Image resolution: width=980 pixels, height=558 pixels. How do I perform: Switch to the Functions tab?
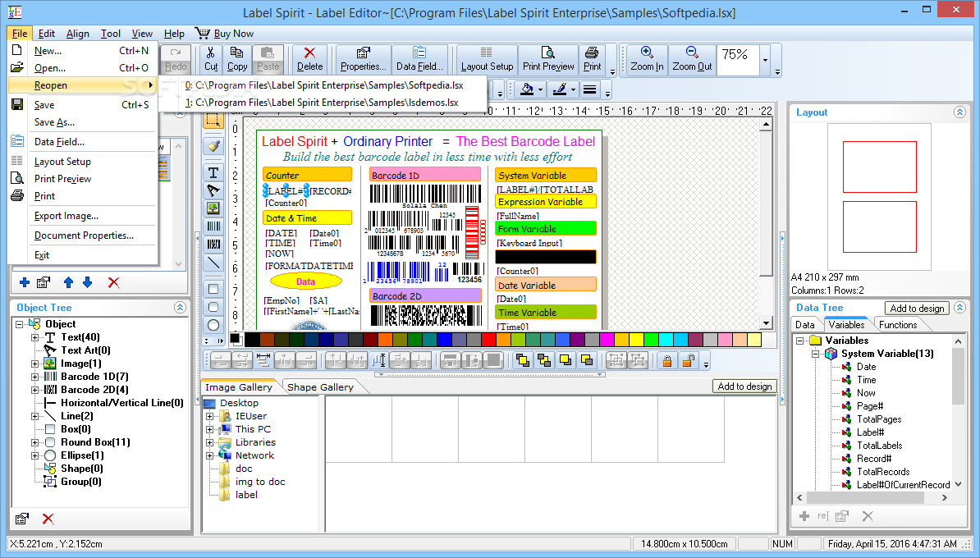click(x=897, y=325)
